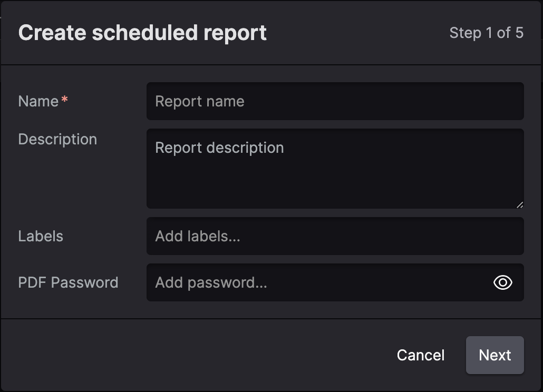Click the Name field label

(x=38, y=101)
